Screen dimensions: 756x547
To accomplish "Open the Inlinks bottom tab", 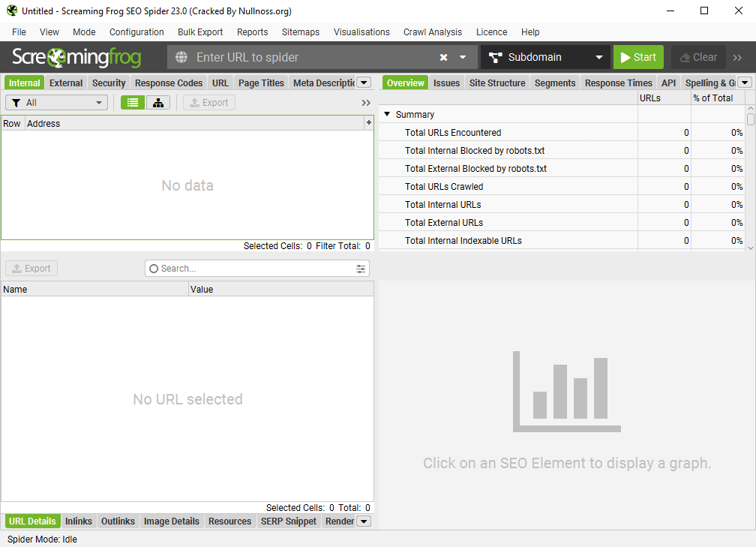I will click(x=79, y=521).
